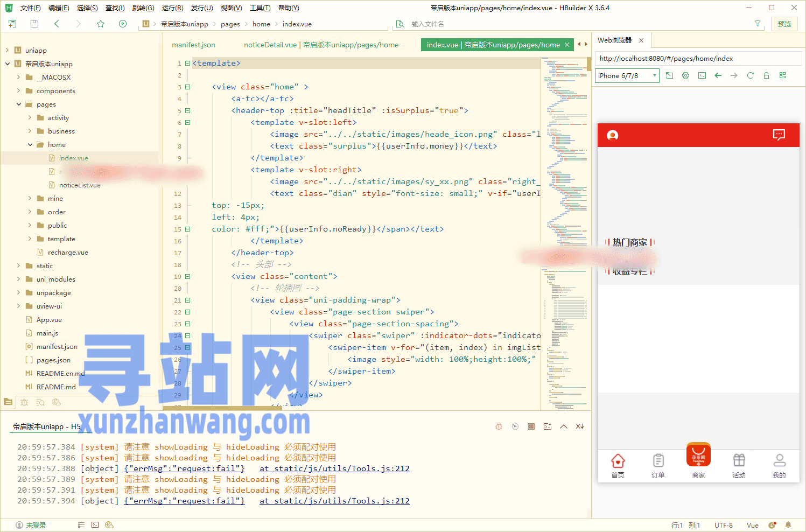Fold the code at line 19
The image size is (806, 532).
coord(188,276)
